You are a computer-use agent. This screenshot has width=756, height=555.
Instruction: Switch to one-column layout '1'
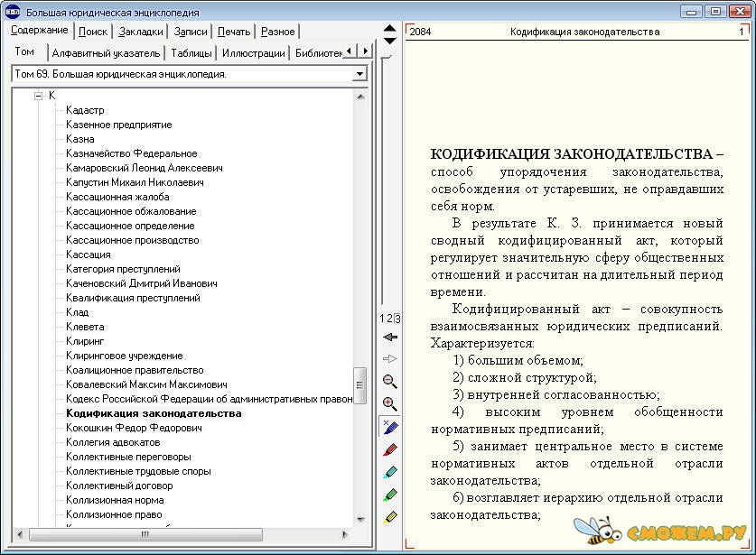[382, 319]
